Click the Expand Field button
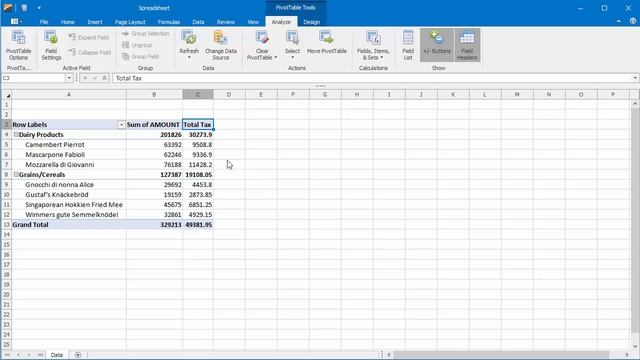Viewport: 640px width, 360px height. click(x=89, y=37)
